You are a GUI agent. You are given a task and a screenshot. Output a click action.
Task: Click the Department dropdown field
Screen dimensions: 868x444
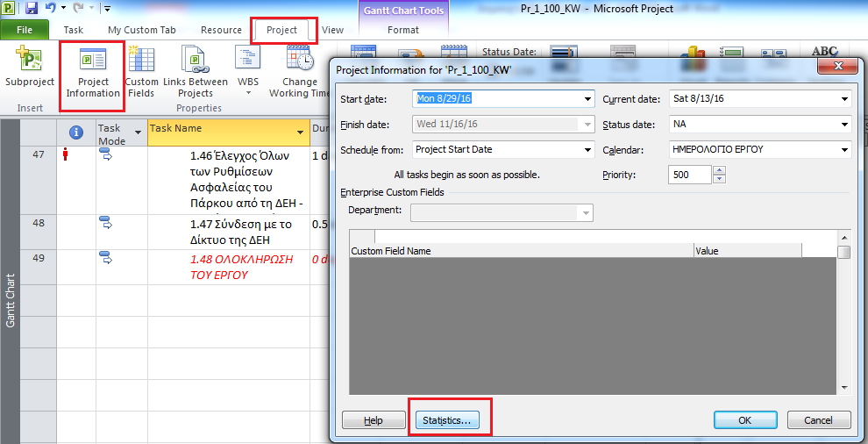pyautogui.click(x=502, y=213)
